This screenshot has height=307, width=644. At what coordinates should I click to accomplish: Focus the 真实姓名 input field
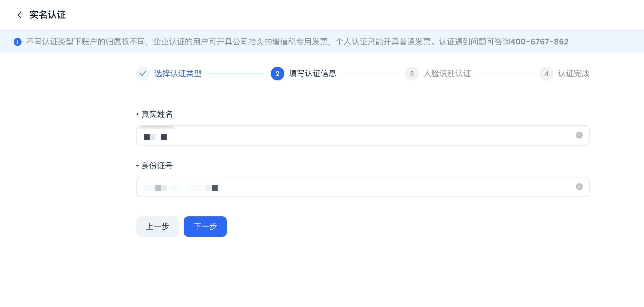click(x=354, y=135)
